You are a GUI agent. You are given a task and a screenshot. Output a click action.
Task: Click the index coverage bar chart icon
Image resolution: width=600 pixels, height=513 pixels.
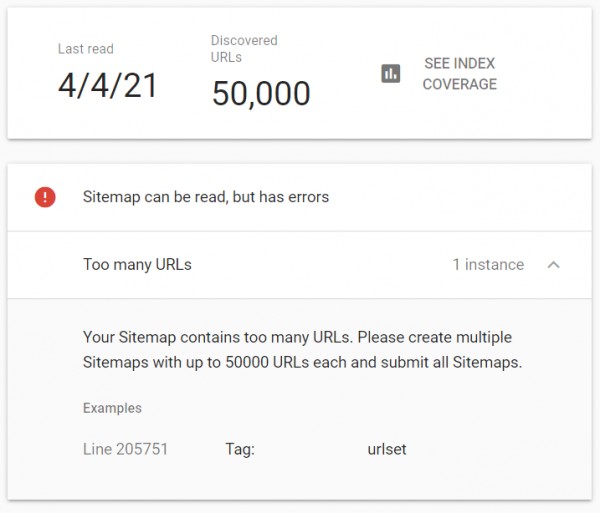[x=391, y=74]
